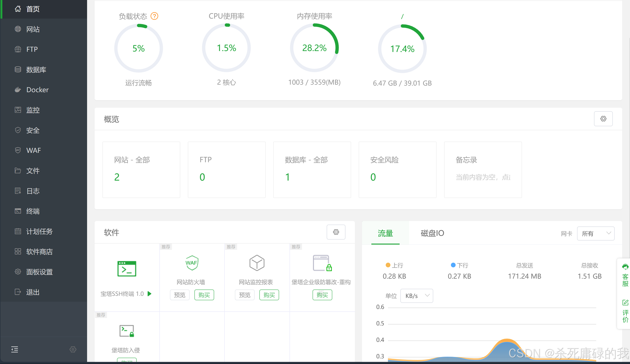Click 购买 under 堡塔企业级防篡改-重构
This screenshot has width=630, height=364.
322,295
